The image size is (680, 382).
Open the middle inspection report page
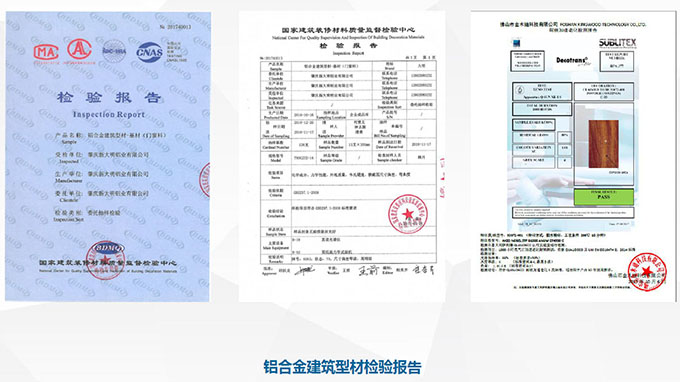pos(342,157)
